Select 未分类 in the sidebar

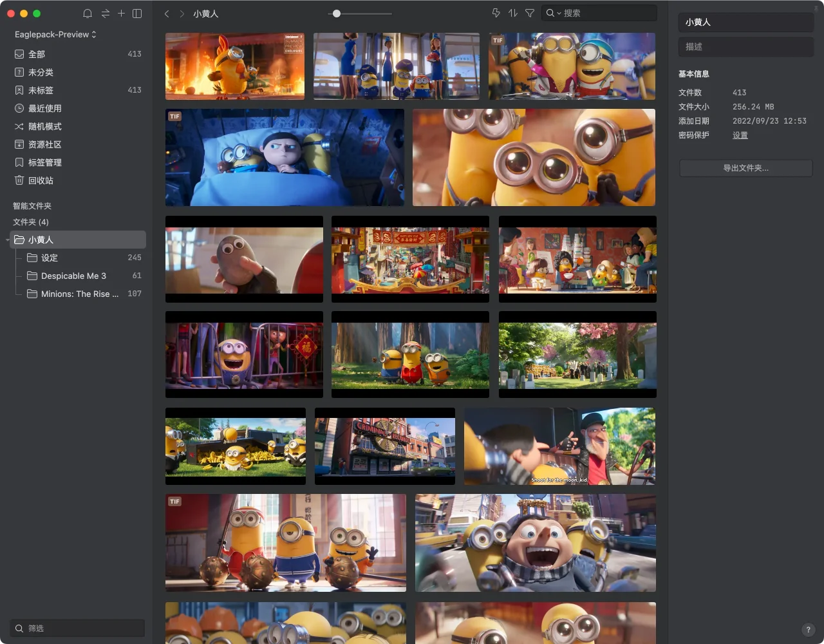tap(79, 72)
